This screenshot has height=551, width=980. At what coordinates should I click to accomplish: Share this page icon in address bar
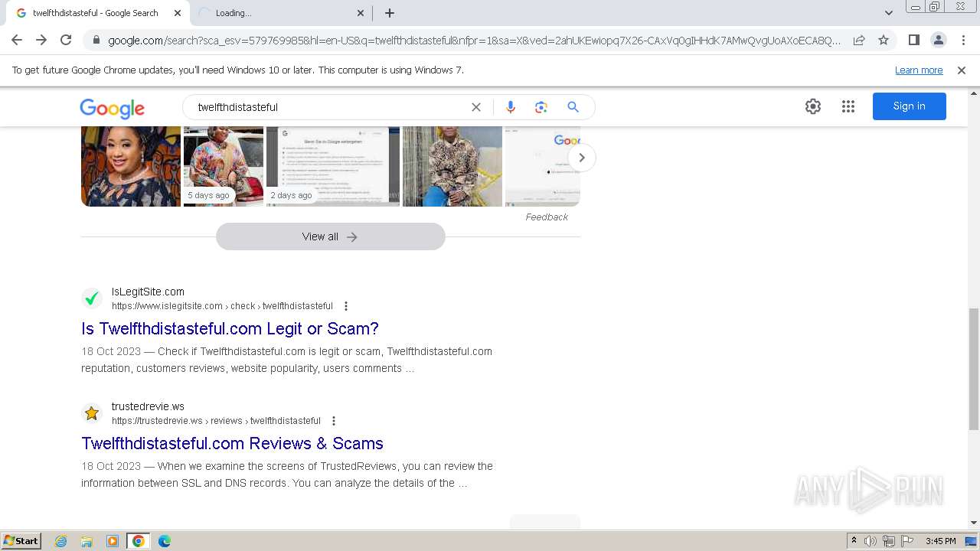click(x=859, y=40)
